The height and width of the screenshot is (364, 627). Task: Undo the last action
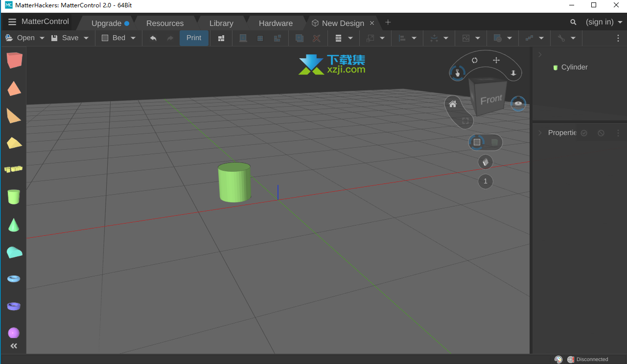[x=153, y=38]
